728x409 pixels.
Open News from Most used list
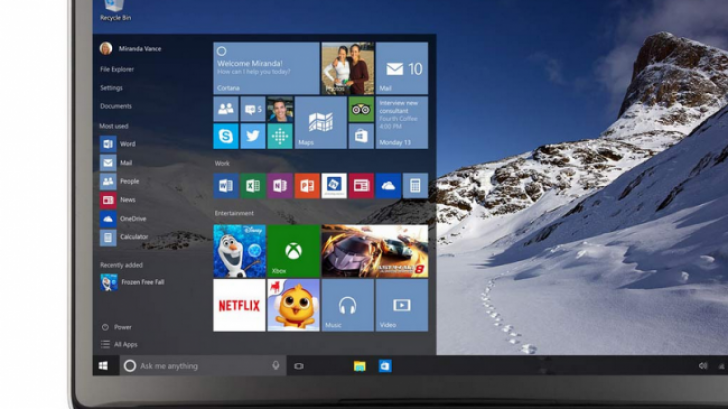point(118,200)
